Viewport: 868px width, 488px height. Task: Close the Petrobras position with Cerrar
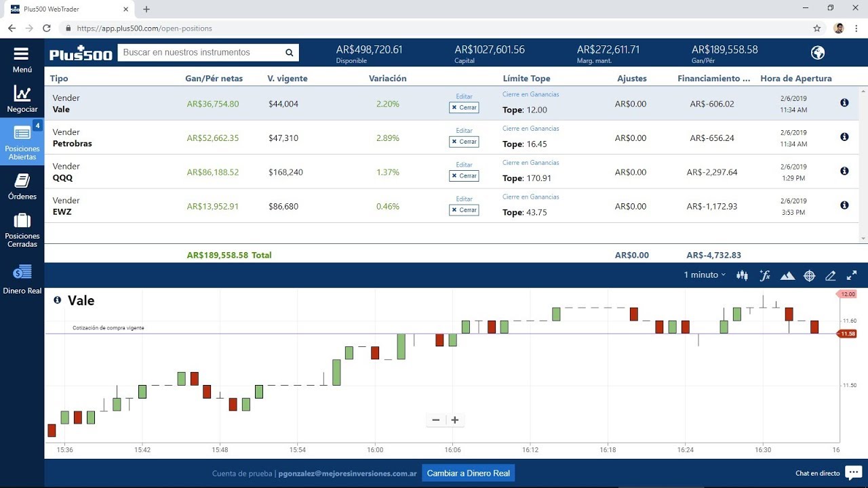coord(464,142)
